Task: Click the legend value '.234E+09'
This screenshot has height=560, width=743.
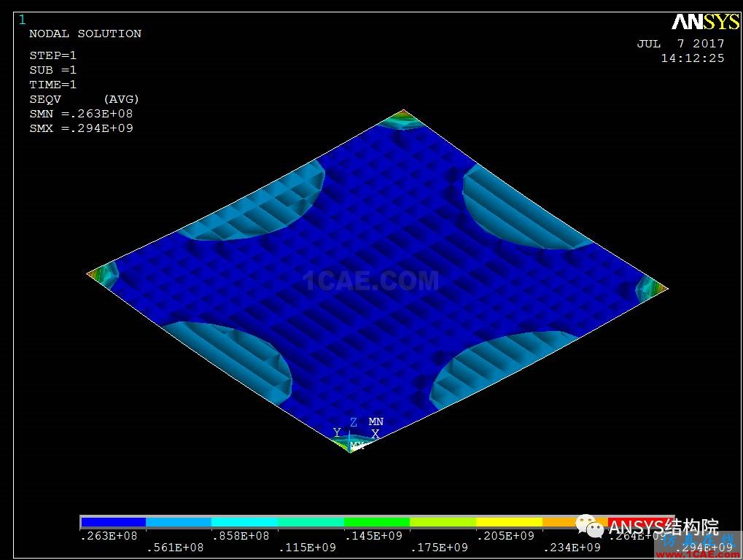Action: click(x=572, y=548)
